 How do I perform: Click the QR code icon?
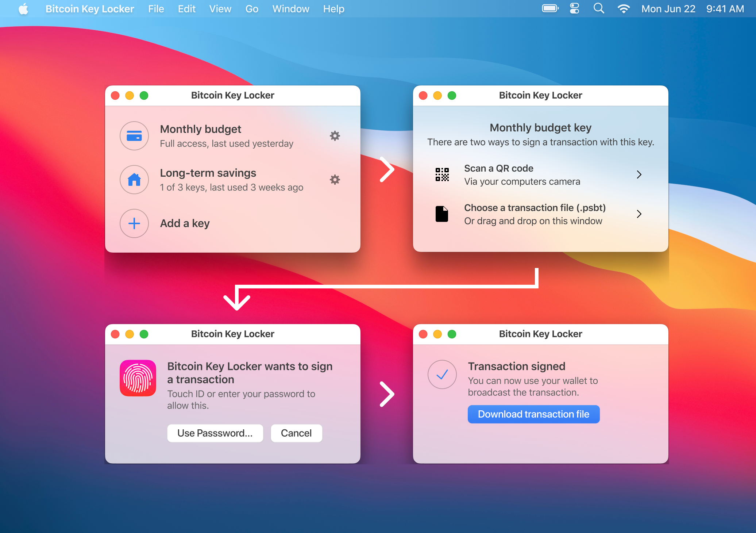(442, 175)
